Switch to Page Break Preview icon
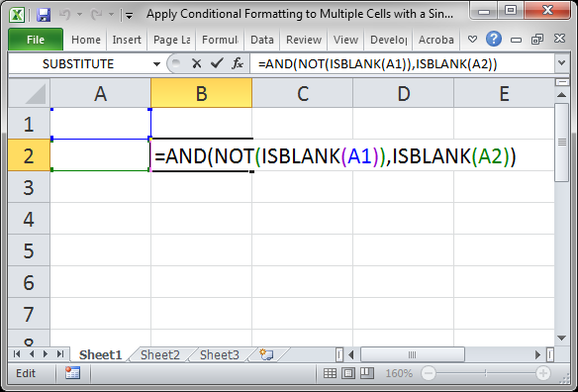 367,373
